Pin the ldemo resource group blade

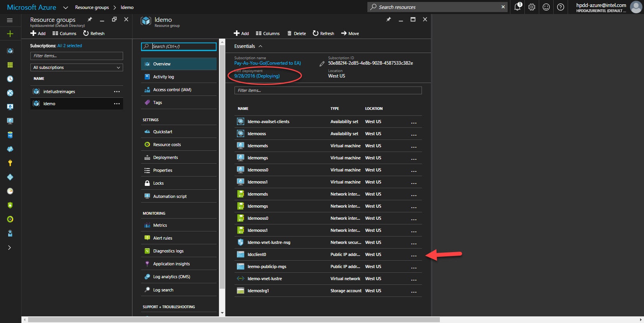388,19
